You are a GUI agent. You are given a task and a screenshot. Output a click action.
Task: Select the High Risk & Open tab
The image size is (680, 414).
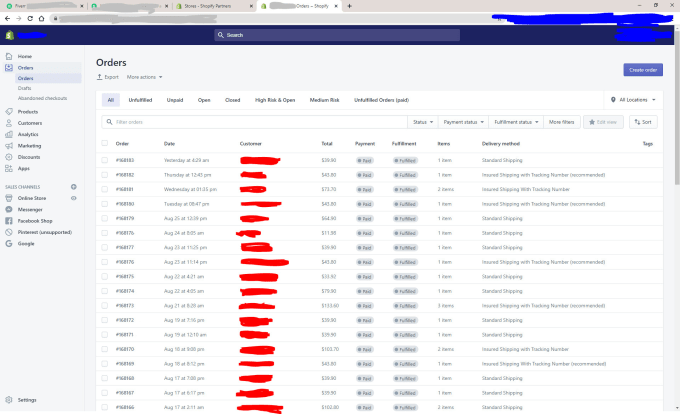(275, 100)
